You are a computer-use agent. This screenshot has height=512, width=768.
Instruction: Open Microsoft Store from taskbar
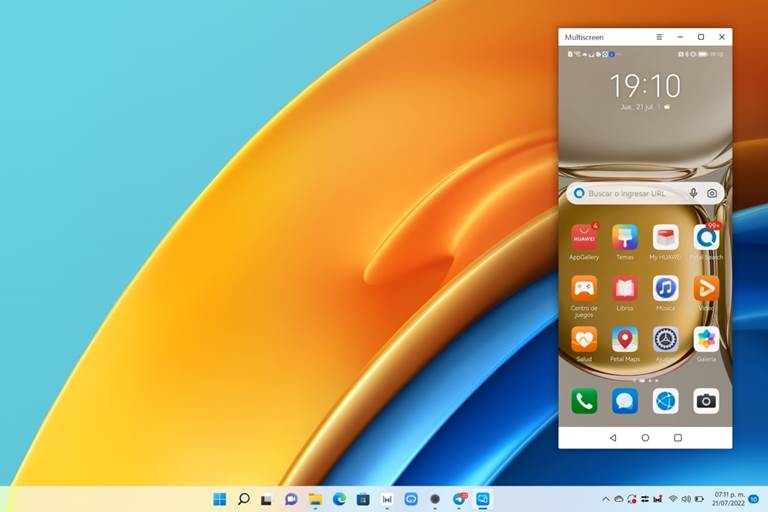click(x=363, y=499)
